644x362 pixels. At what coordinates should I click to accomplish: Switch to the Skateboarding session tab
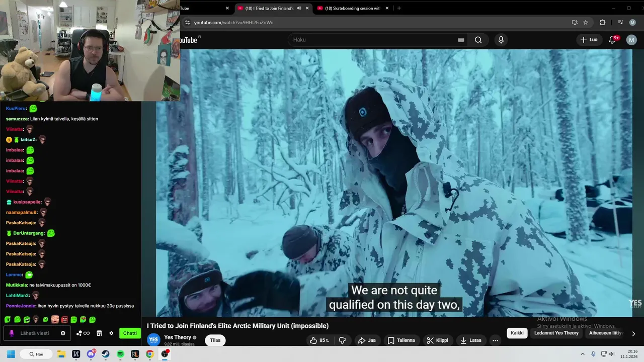(352, 8)
